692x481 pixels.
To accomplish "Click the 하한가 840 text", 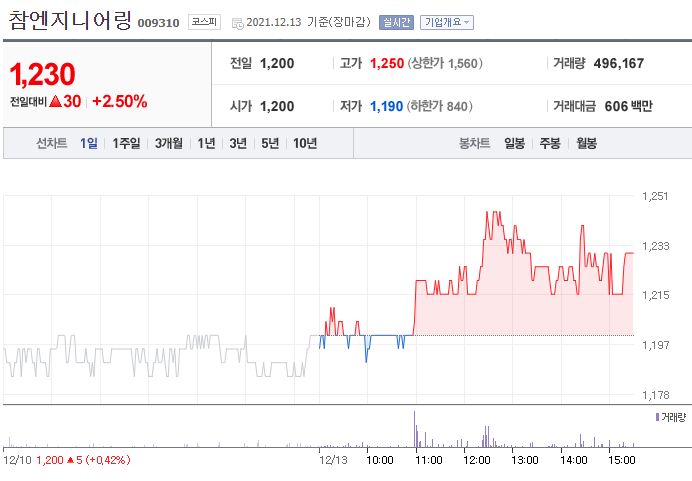I will point(440,106).
